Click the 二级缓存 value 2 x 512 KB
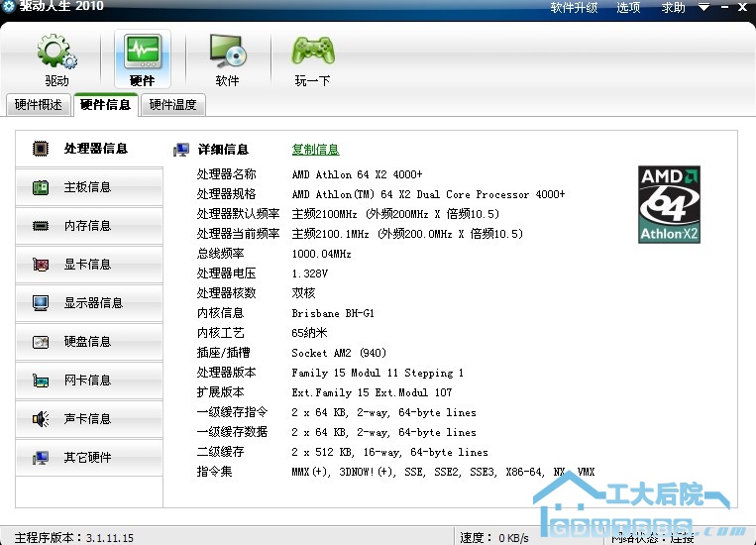756x545 pixels. 389,453
